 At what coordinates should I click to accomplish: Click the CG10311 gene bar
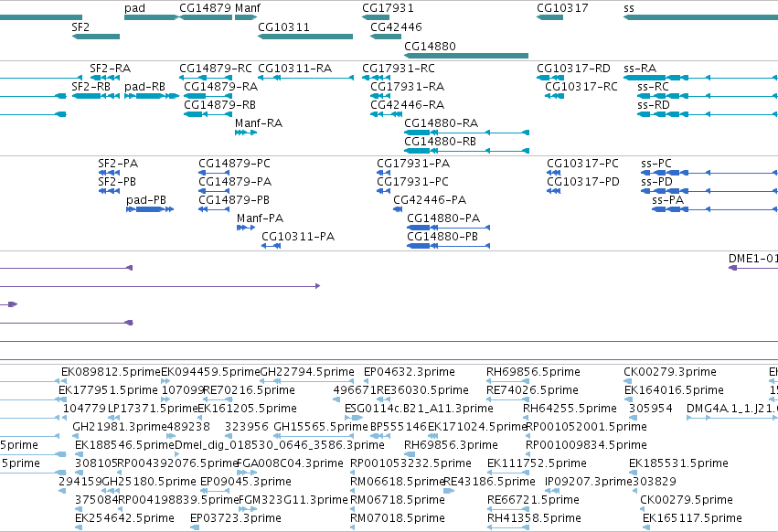(305, 37)
